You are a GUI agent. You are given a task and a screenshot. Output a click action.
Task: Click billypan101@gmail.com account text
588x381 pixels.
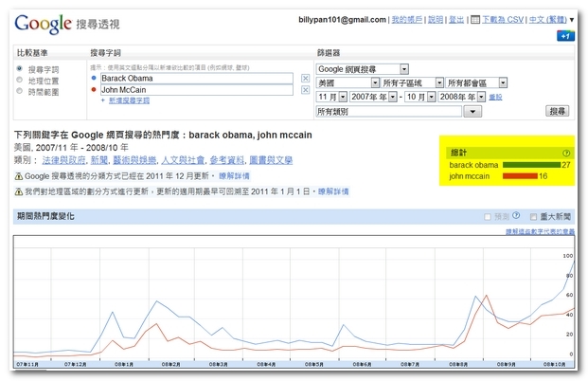[342, 20]
